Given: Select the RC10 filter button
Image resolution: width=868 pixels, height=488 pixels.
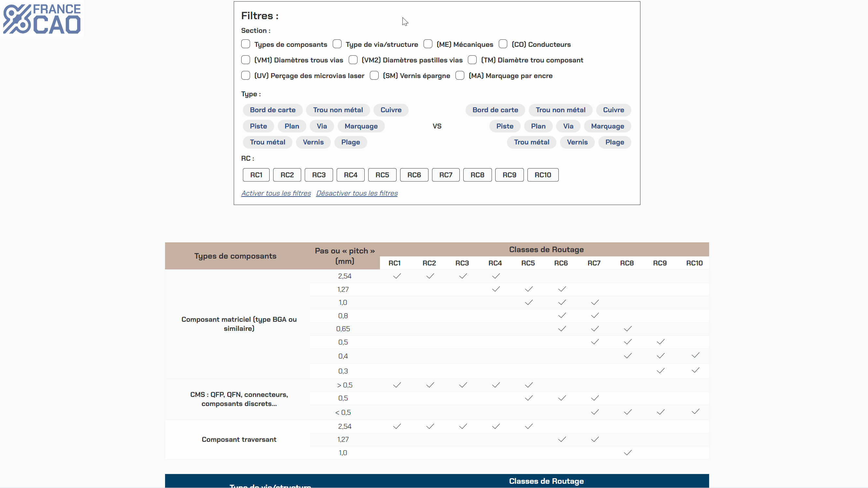Looking at the screenshot, I should 542,175.
